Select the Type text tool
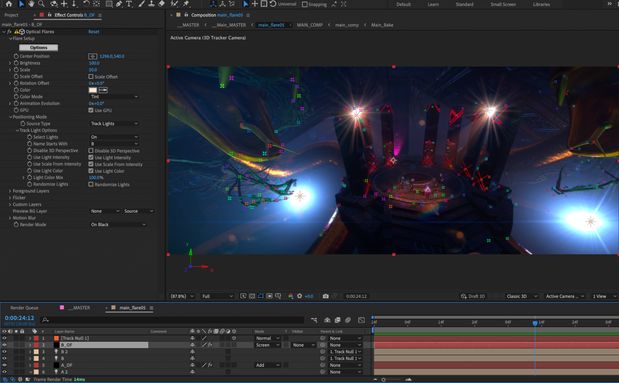Viewport: 619px width, 383px height. [129, 4]
